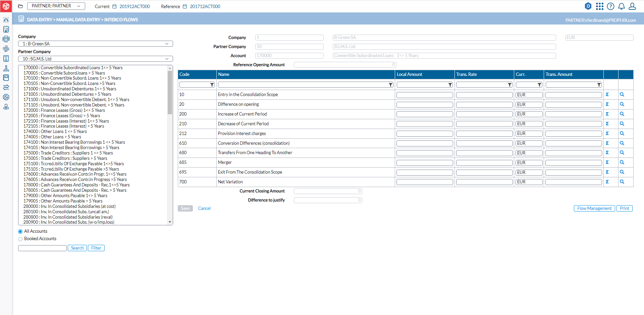The height and width of the screenshot is (315, 644).
Task: Open the Trans. Amount column filter icon
Action: (599, 85)
